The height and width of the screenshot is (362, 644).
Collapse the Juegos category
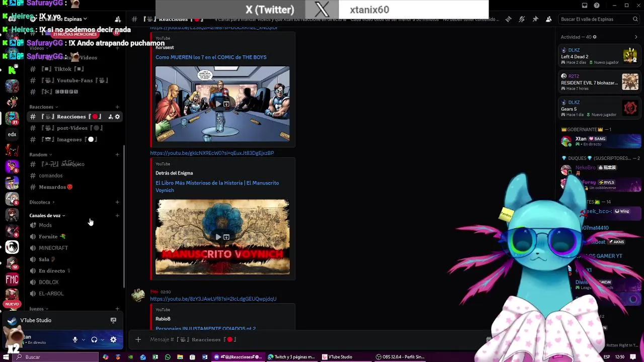tap(39, 309)
